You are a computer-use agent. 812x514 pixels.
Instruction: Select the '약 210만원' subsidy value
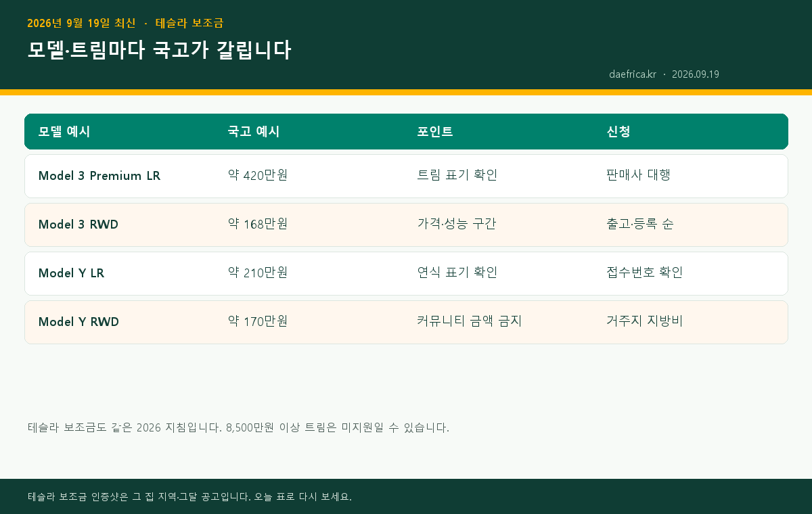pos(258,273)
